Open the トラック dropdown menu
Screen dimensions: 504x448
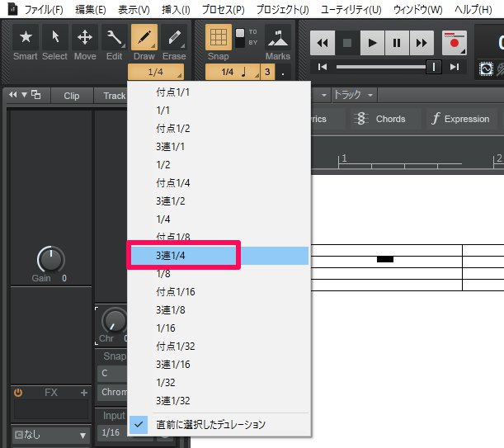pos(354,95)
